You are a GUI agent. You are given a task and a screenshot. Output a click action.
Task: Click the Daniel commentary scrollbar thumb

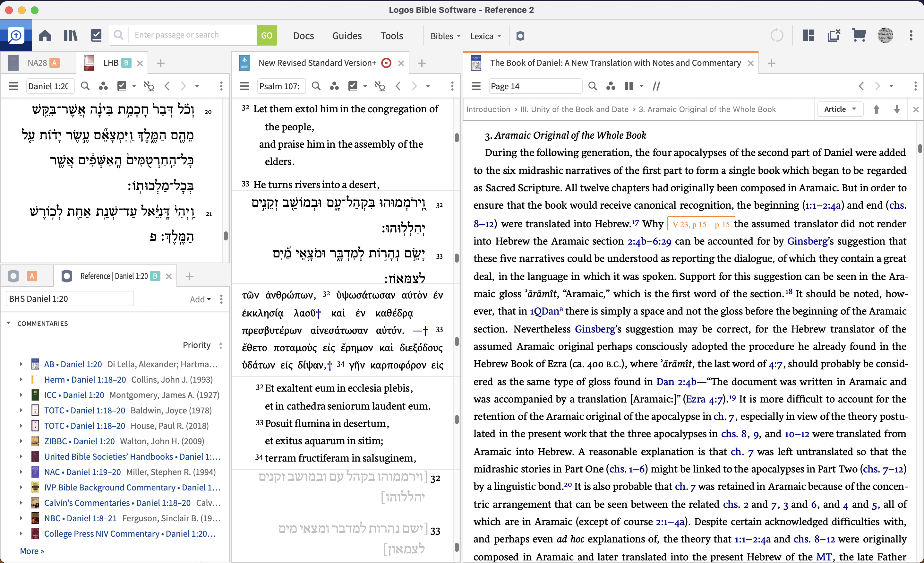coord(920,148)
